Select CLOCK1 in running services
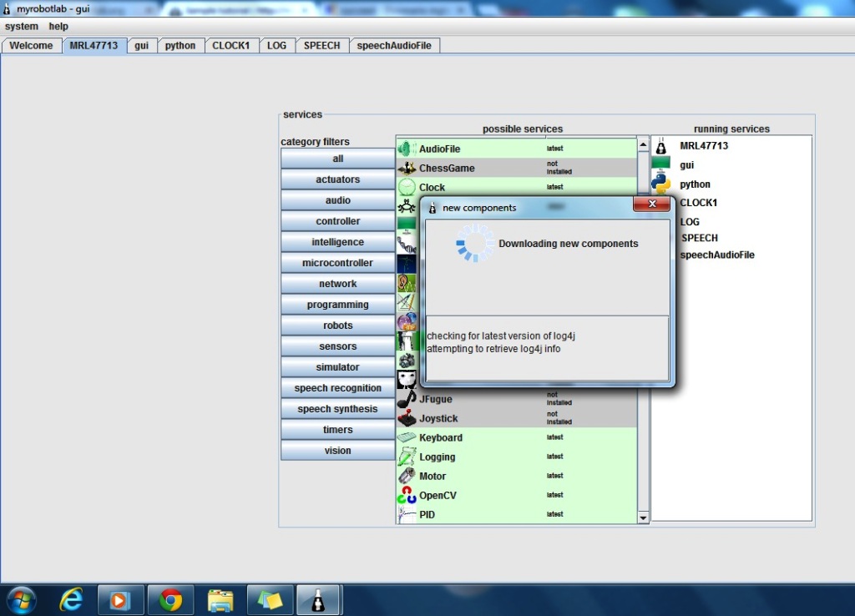The image size is (855, 616). [699, 202]
